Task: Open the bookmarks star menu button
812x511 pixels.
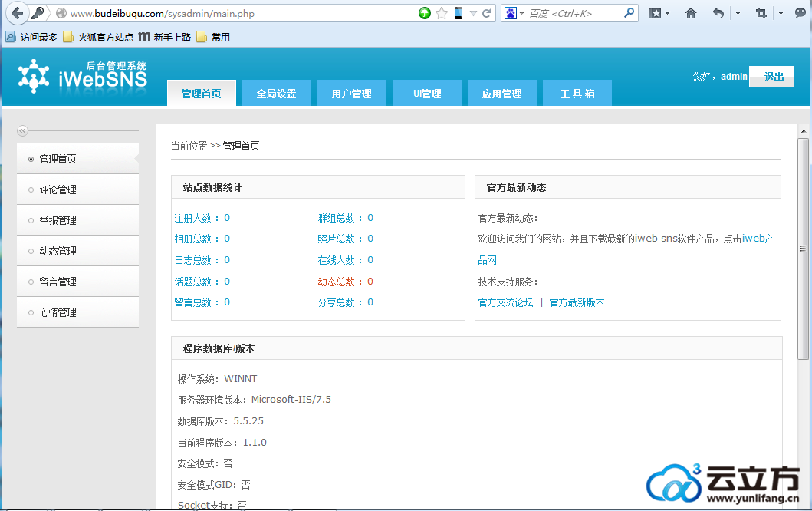Action: pyautogui.click(x=655, y=13)
